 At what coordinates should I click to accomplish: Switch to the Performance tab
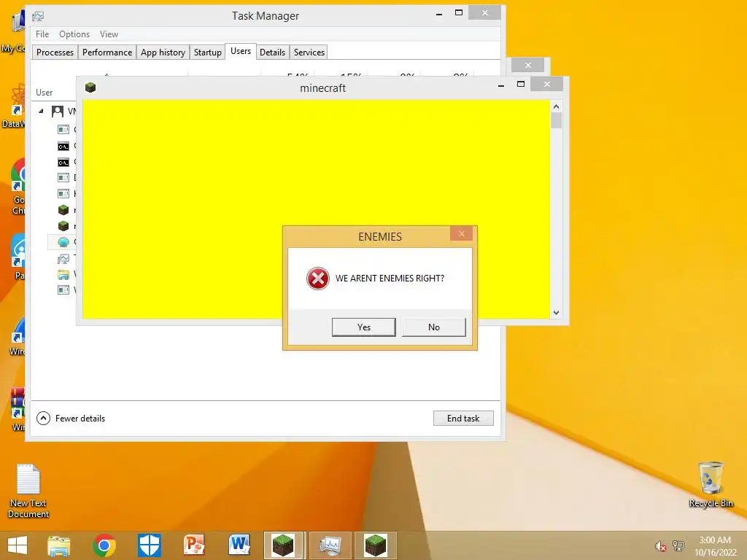pos(107,52)
